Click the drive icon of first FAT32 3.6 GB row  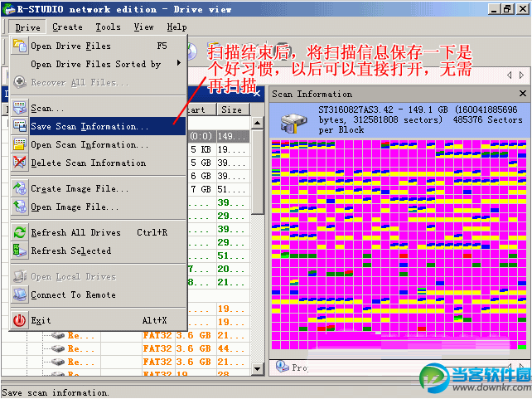tap(58, 335)
